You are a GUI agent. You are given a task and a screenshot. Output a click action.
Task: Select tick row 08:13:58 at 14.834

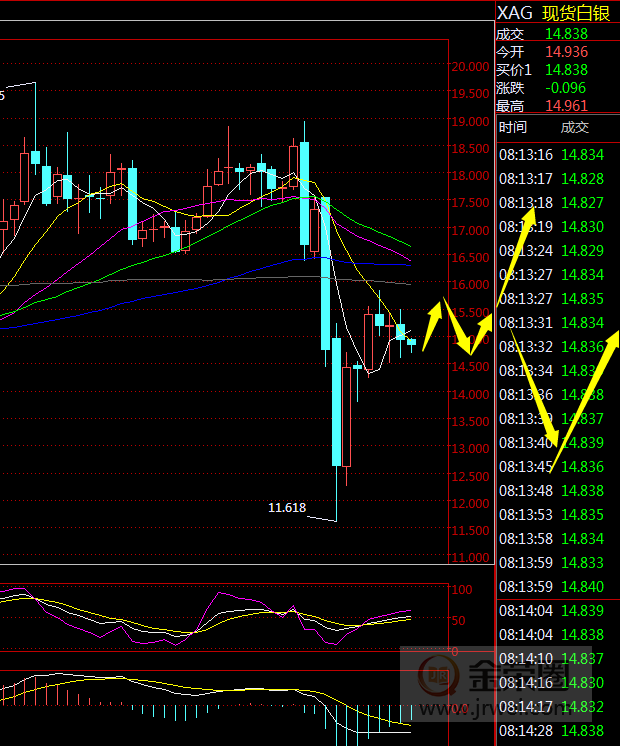(x=551, y=539)
